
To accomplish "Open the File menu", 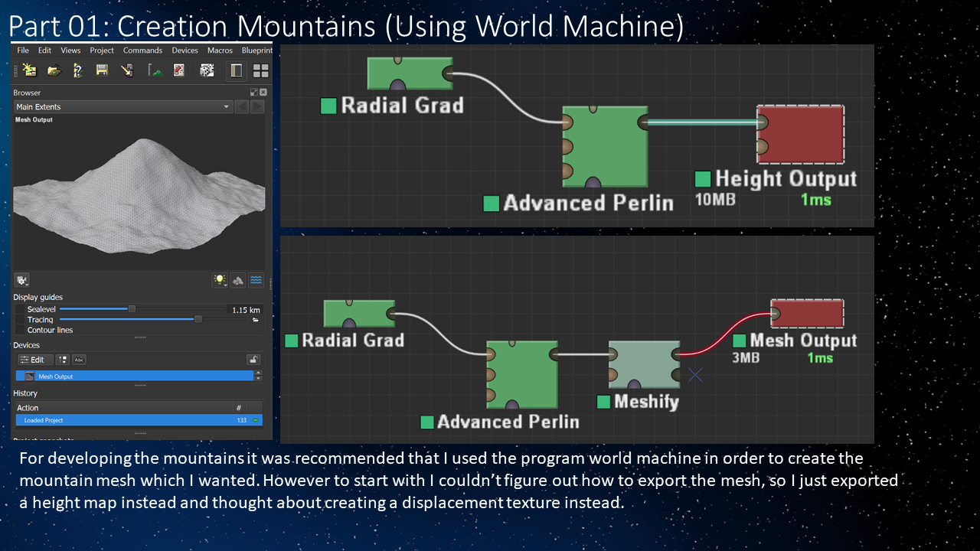I will tap(23, 51).
